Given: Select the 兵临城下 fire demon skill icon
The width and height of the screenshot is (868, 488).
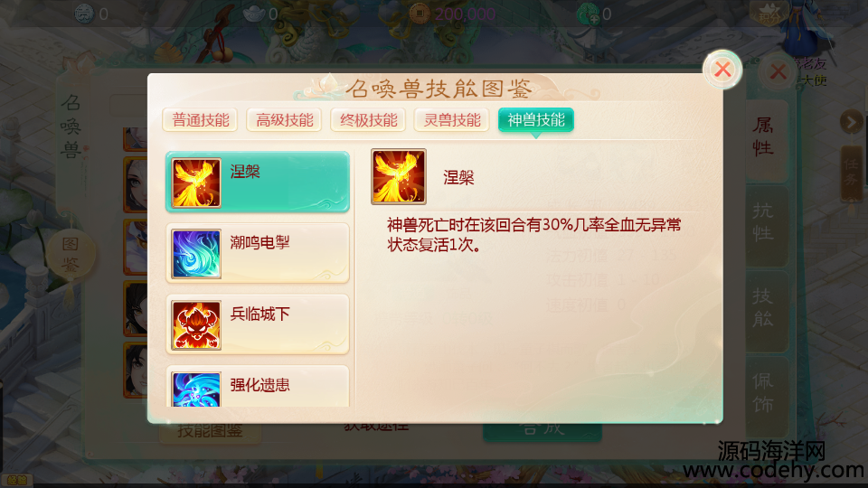Looking at the screenshot, I should 196,324.
